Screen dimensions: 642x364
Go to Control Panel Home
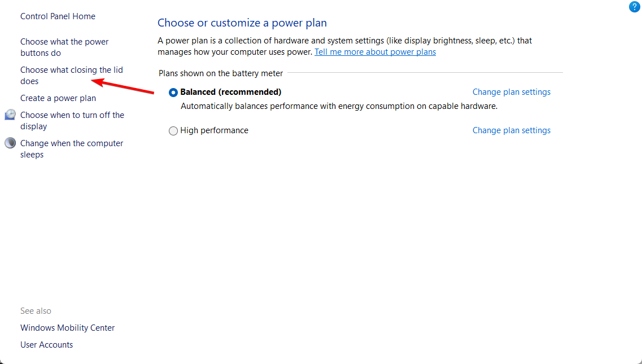[58, 16]
